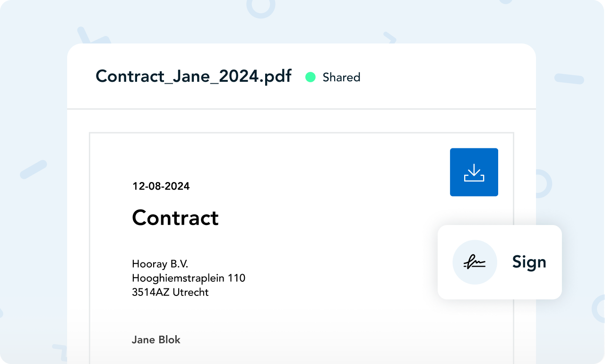This screenshot has height=364, width=605.
Task: Click the blue download icon button
Action: pyautogui.click(x=474, y=172)
